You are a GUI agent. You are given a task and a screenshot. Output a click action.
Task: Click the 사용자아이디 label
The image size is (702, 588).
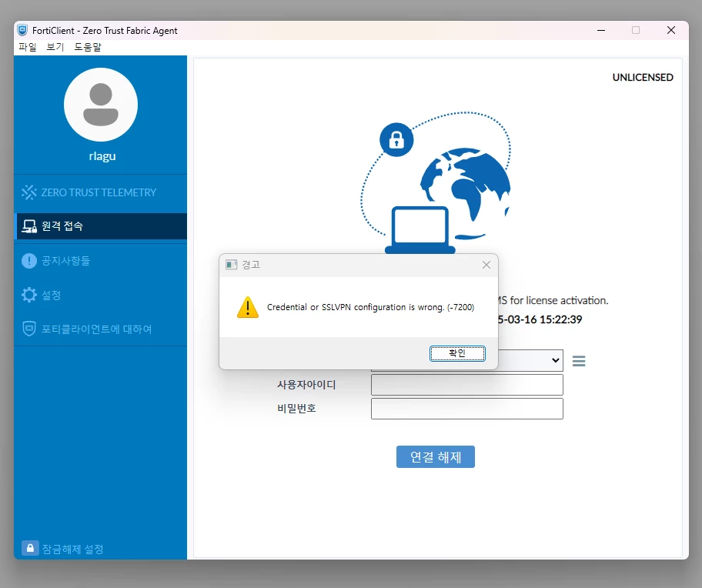[306, 385]
